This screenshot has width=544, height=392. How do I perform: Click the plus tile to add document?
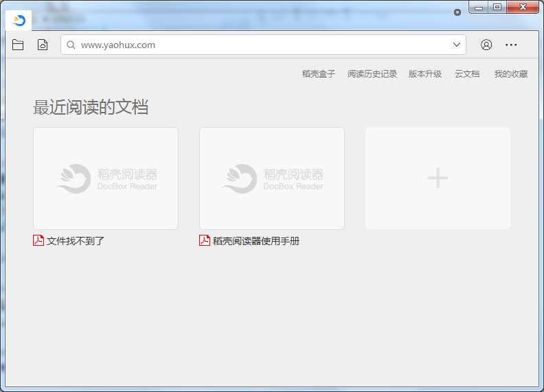[438, 178]
